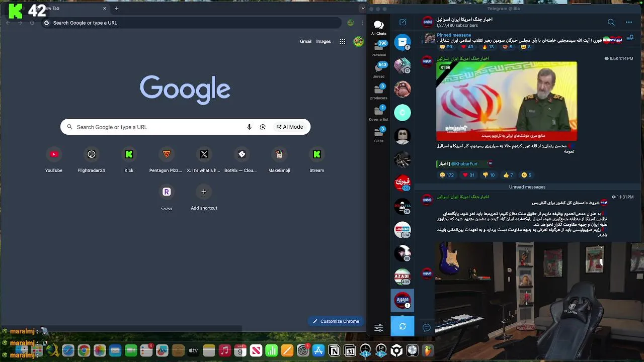This screenshot has width=644, height=362.
Task: Select Telegram Cover artist folder
Action: pyautogui.click(x=379, y=113)
